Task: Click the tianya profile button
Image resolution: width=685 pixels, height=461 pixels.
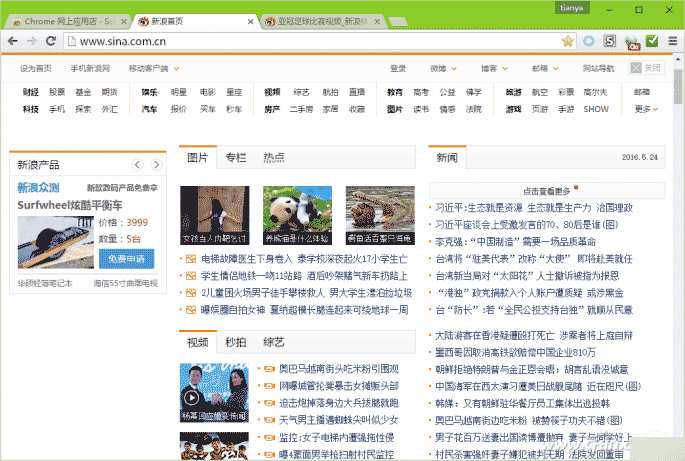Action: (x=571, y=8)
